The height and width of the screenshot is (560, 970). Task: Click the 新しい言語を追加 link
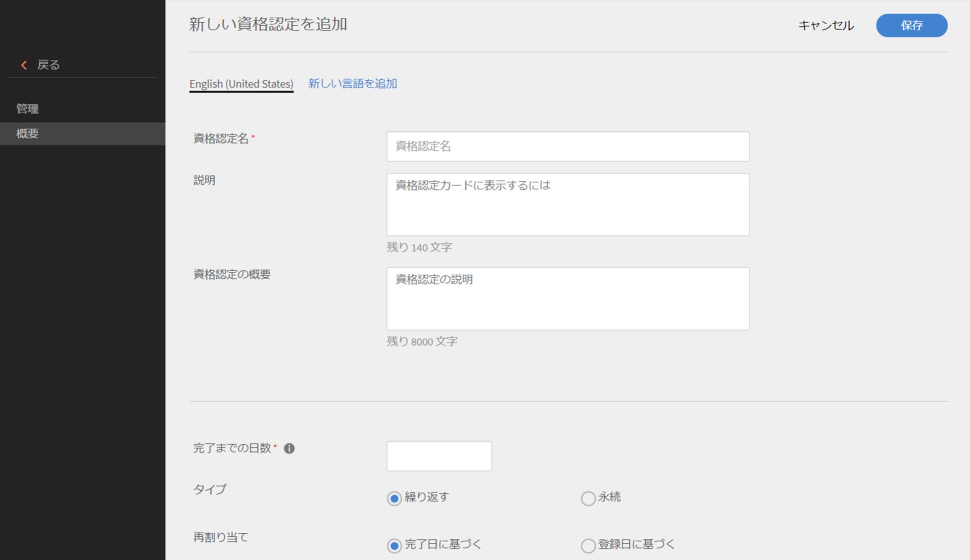pyautogui.click(x=353, y=83)
